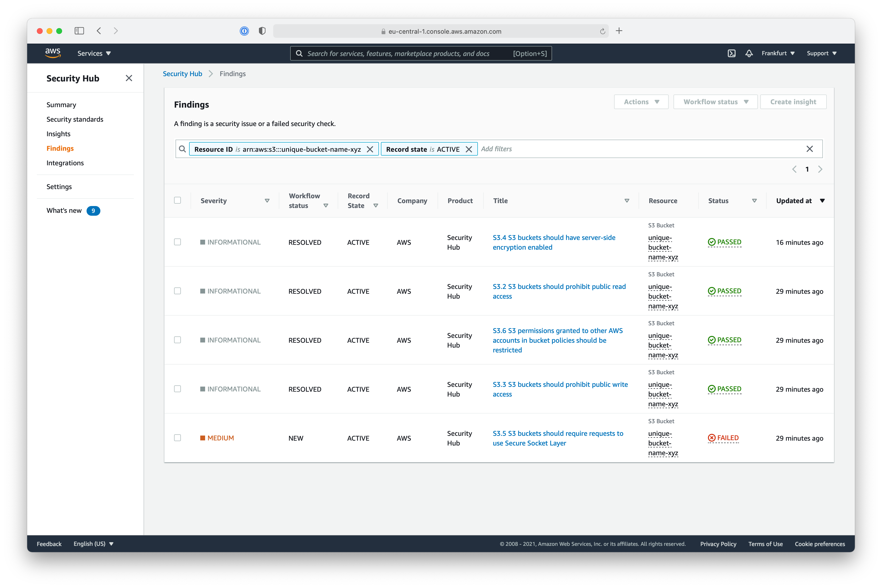Image resolution: width=882 pixels, height=588 pixels.
Task: Toggle the select-all findings checkbox
Action: coord(178,200)
